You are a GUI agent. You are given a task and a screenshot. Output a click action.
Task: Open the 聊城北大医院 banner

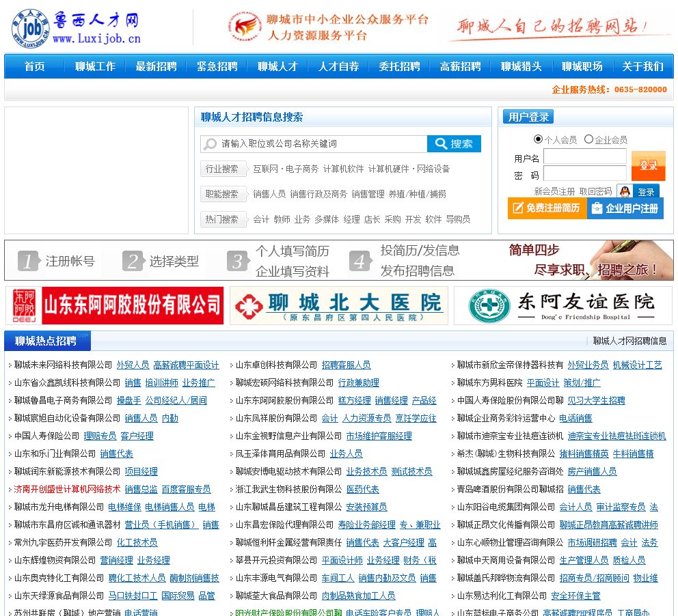pos(339,305)
